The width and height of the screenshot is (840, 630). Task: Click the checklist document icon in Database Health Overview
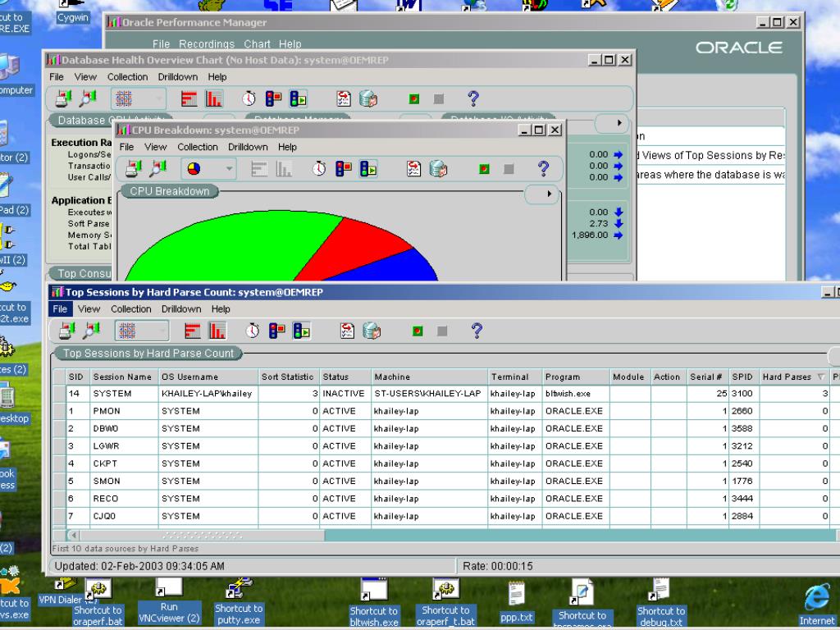344,98
